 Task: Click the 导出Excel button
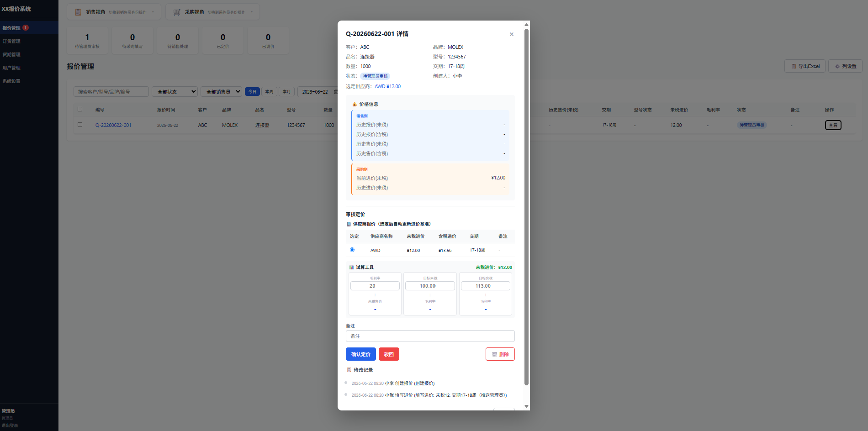[805, 66]
